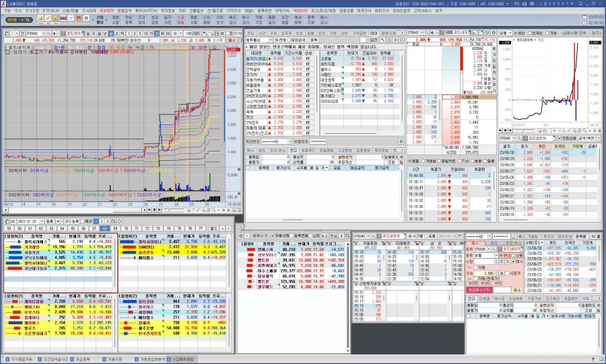Click the save diskette icon in the chart toolbar
Screen dimensions: 606x364
[x=217, y=33]
